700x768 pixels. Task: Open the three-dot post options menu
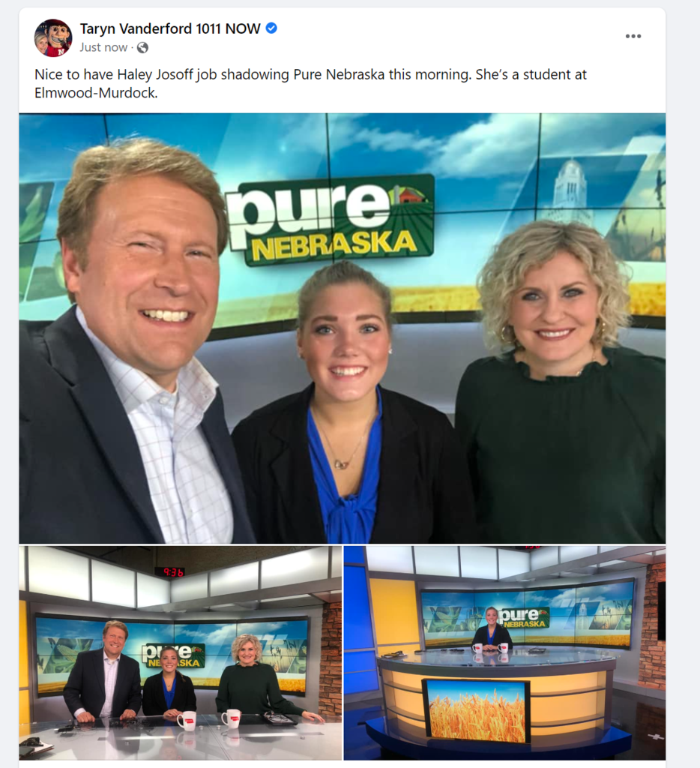pos(633,36)
